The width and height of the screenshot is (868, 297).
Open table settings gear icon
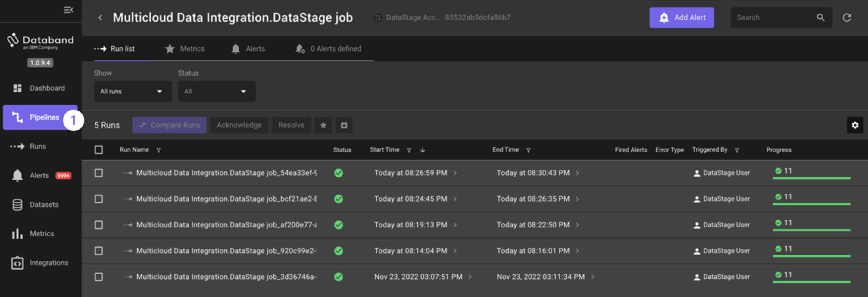tap(855, 125)
